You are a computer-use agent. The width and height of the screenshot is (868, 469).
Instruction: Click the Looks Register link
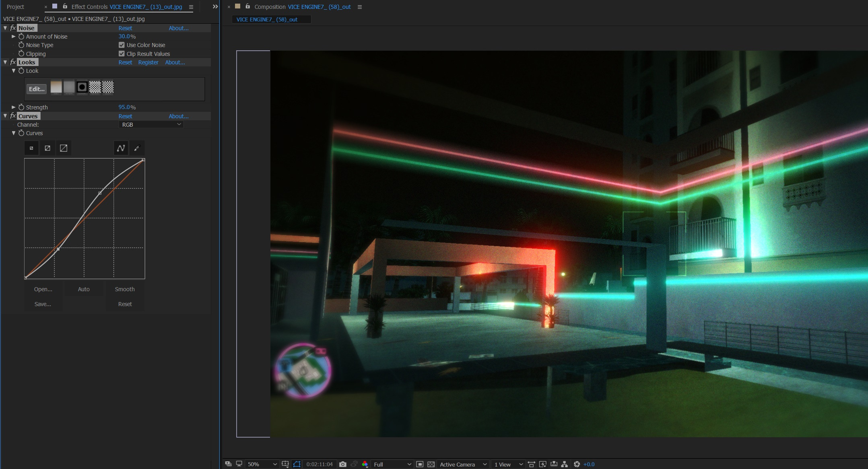pyautogui.click(x=148, y=62)
